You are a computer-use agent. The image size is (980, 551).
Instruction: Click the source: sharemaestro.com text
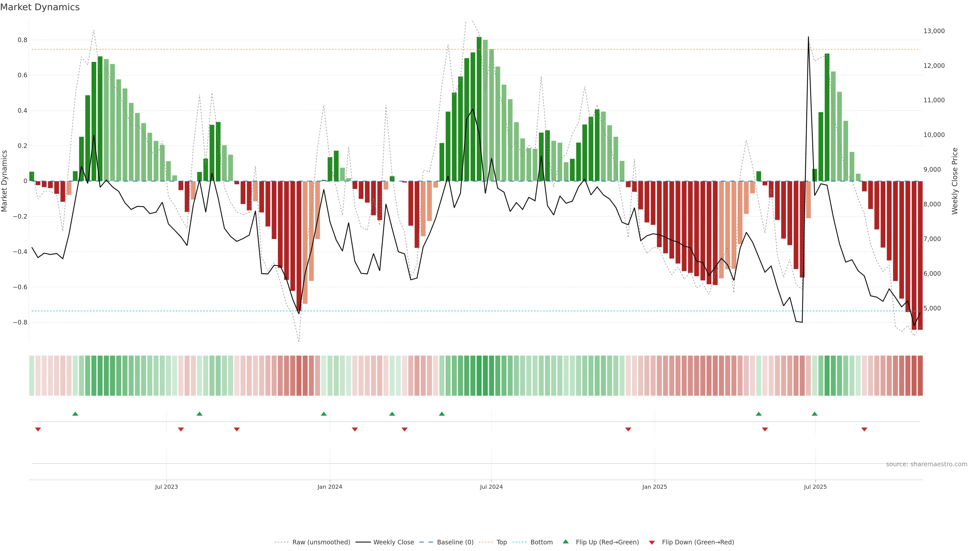pos(926,464)
